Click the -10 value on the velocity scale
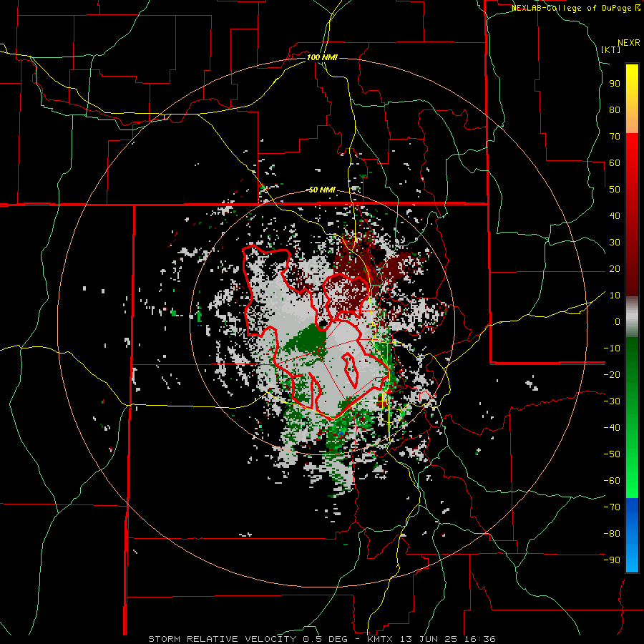The image size is (644, 644). (x=612, y=348)
